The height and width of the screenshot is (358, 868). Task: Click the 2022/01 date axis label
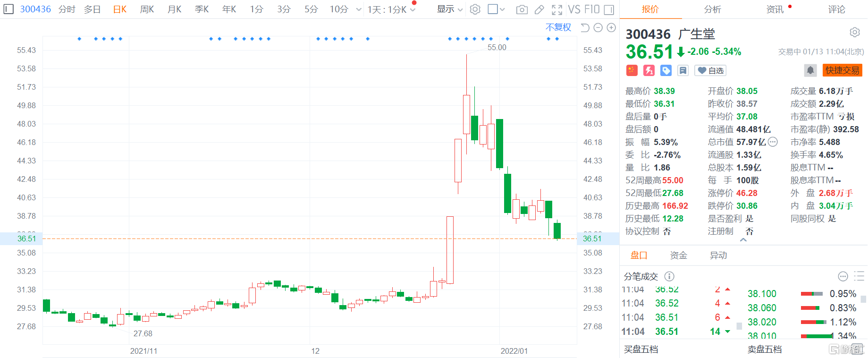[514, 351]
